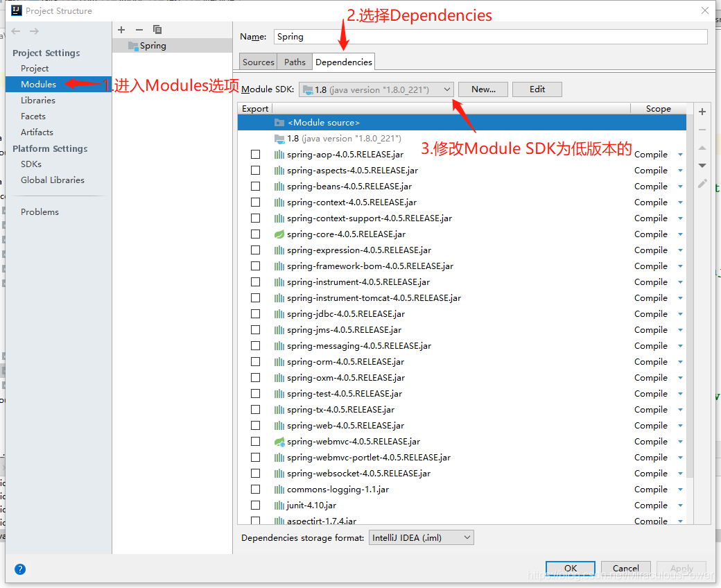The height and width of the screenshot is (588, 721).
Task: Check export for spring-web-4.0.5.RELEASE.jar
Action: 256,426
